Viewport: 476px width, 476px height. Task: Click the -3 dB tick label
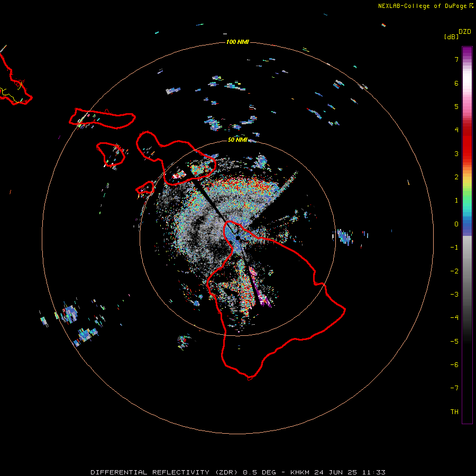coord(454,295)
